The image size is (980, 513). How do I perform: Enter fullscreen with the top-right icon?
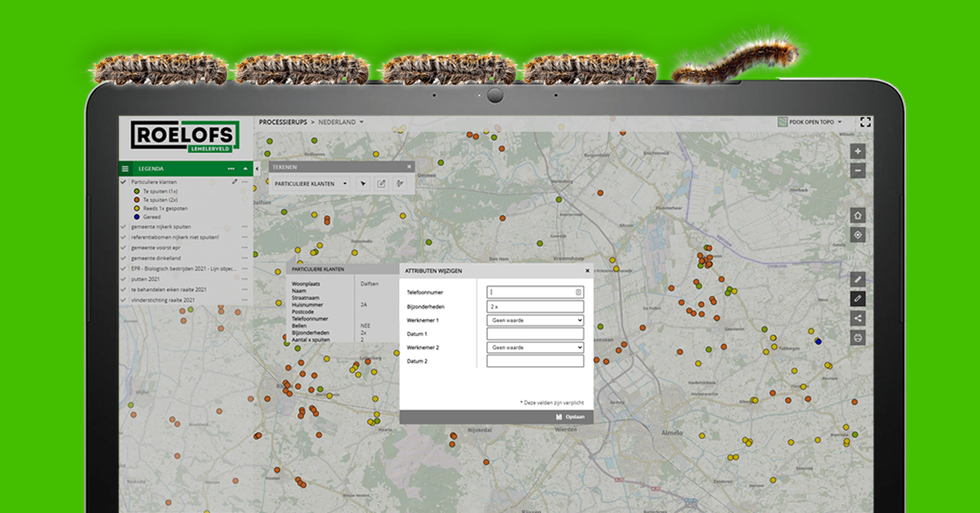click(x=866, y=122)
